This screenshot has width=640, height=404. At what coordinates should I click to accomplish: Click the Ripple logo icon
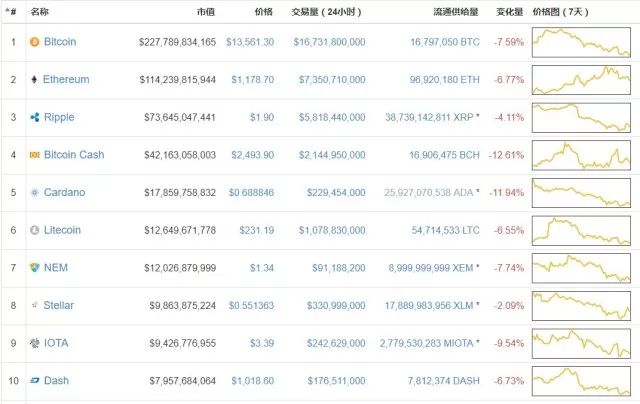34,117
